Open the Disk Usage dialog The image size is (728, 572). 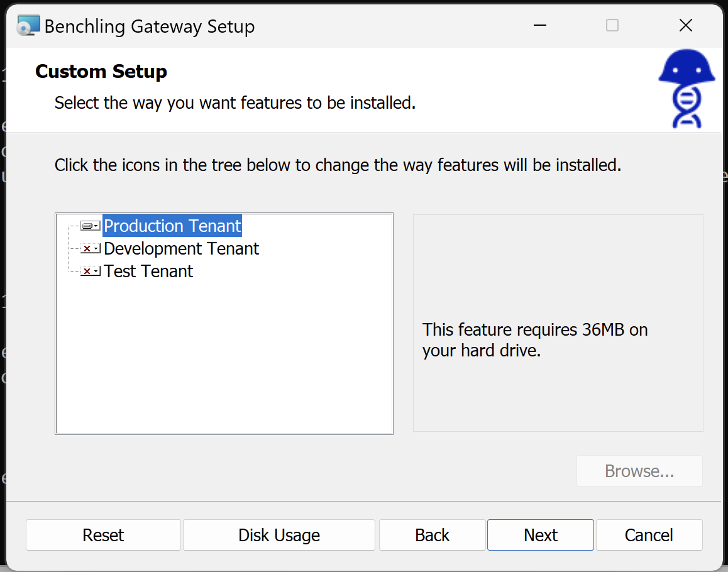click(x=279, y=535)
